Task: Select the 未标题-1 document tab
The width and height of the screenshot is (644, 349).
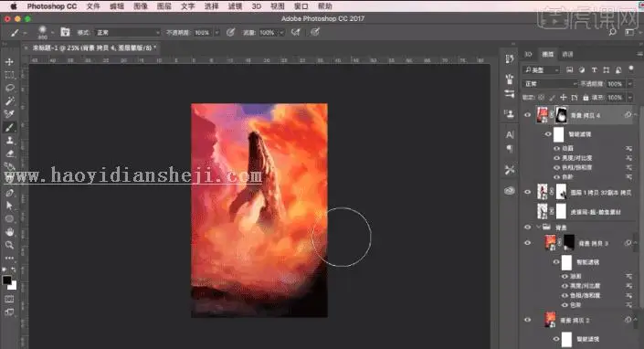Action: pyautogui.click(x=91, y=48)
